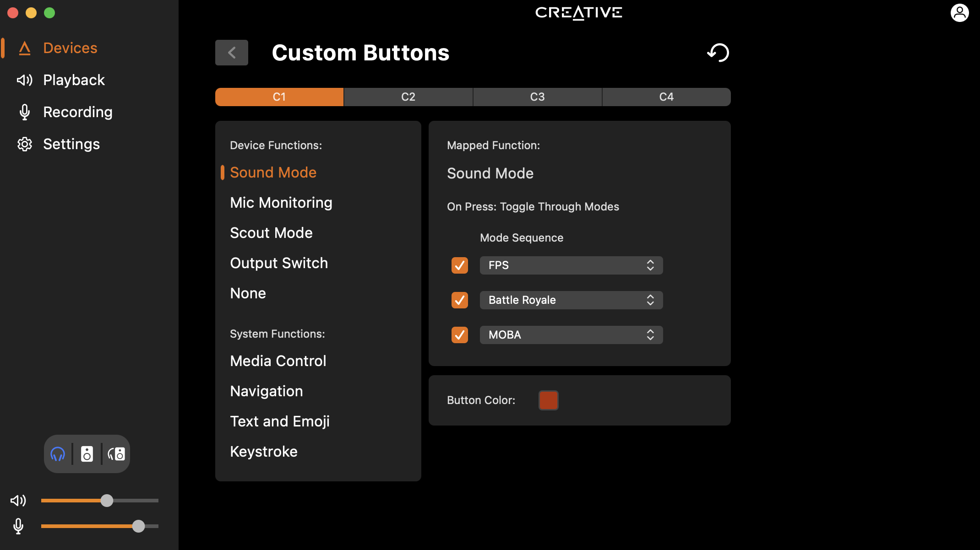Screen dimensions: 980x550
Task: Open Playback in the sidebar
Action: 74,80
